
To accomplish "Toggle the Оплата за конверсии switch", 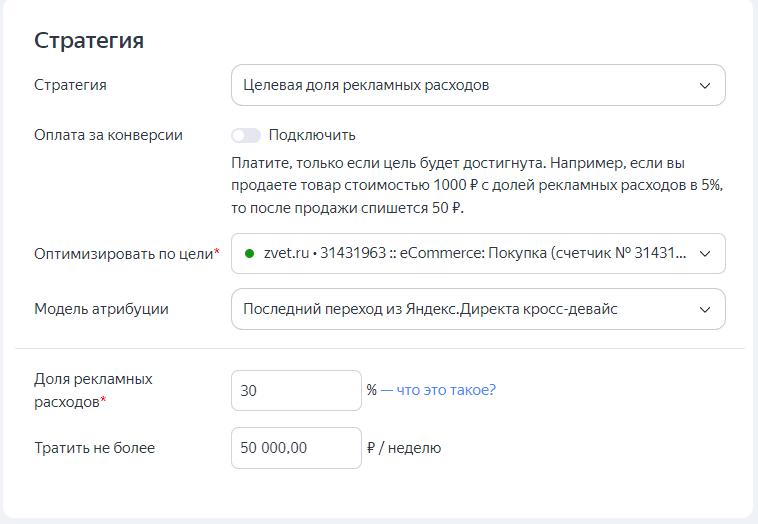I will (x=246, y=135).
